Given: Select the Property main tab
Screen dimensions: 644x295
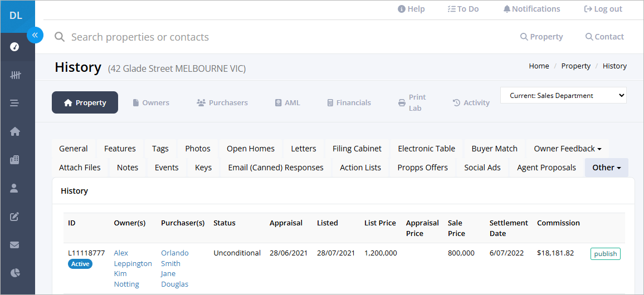Looking at the screenshot, I should (x=85, y=102).
